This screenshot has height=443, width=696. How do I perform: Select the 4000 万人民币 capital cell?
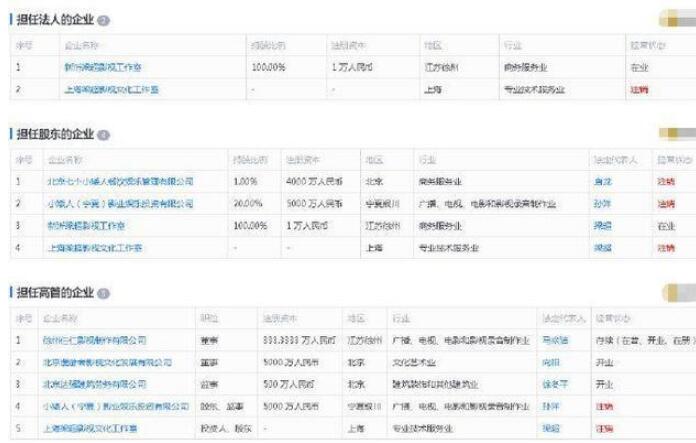click(x=314, y=182)
